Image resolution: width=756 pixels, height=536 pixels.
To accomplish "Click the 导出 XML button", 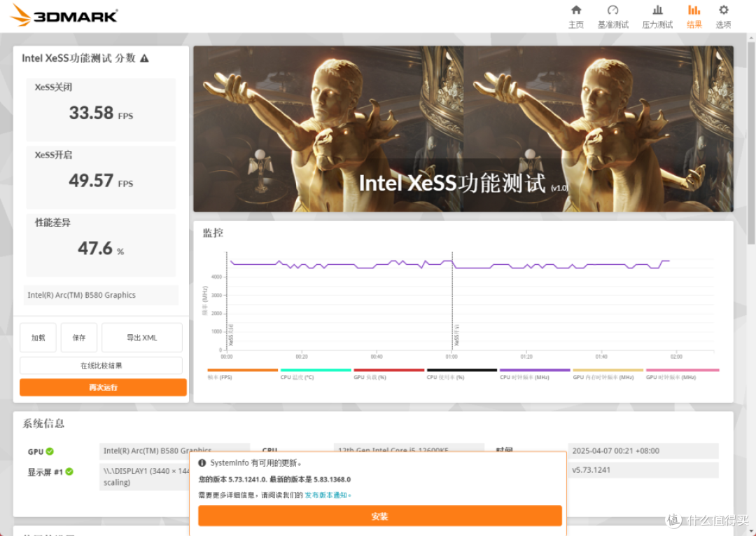I will tap(141, 338).
